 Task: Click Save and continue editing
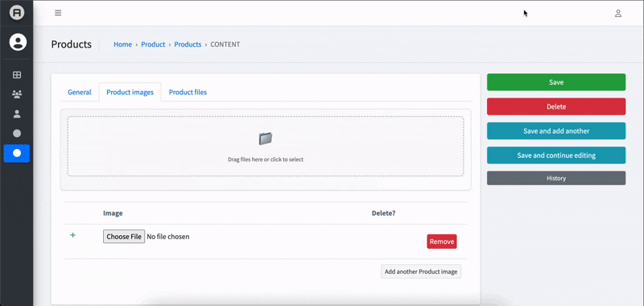point(556,155)
